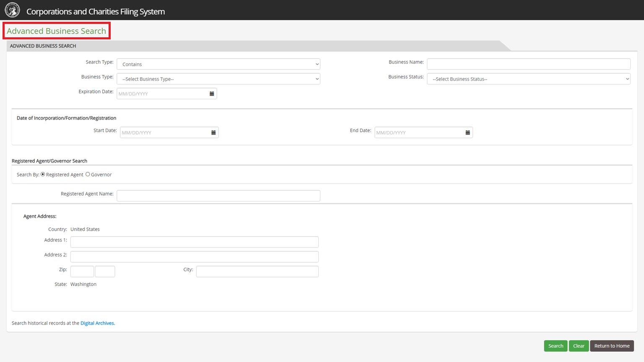The width and height of the screenshot is (644, 362).
Task: Open the Start Date calendar picker
Action: (213, 133)
